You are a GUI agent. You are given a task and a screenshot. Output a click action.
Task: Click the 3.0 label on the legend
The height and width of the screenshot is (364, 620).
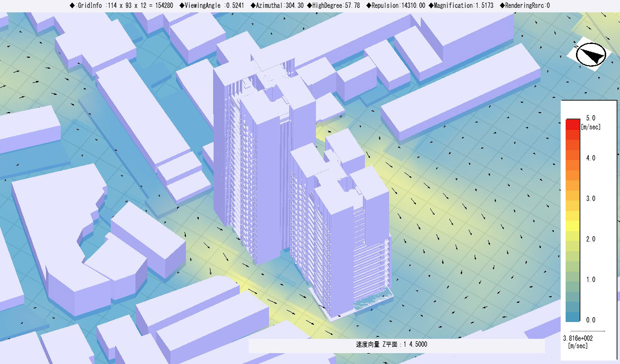coord(590,199)
